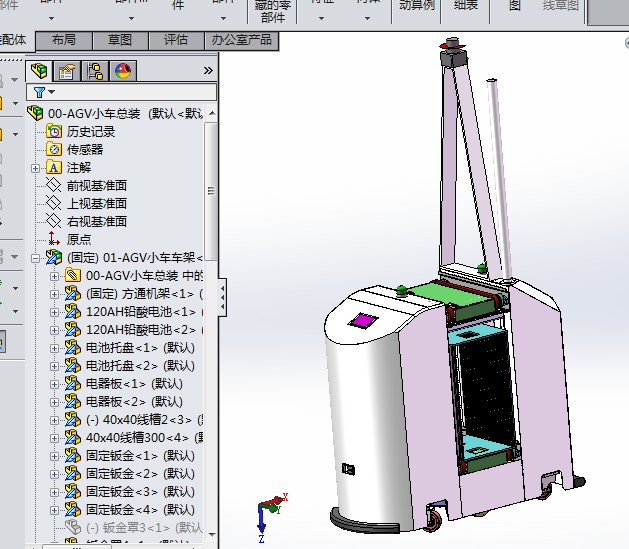Open the PropertyManager tab icon
The width and height of the screenshot is (629, 549).
(x=68, y=71)
